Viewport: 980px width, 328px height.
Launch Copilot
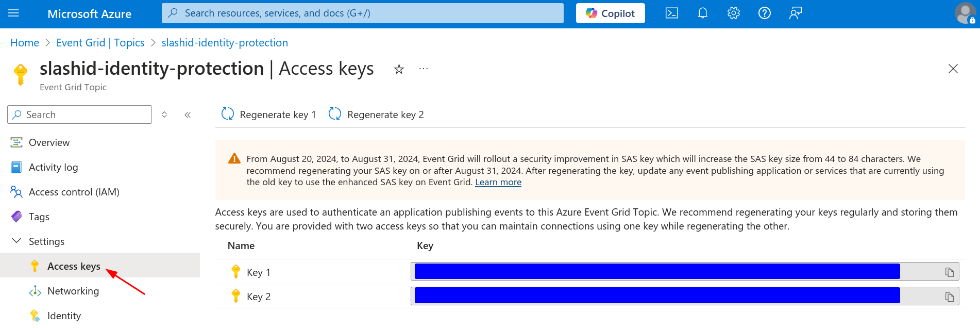click(610, 13)
